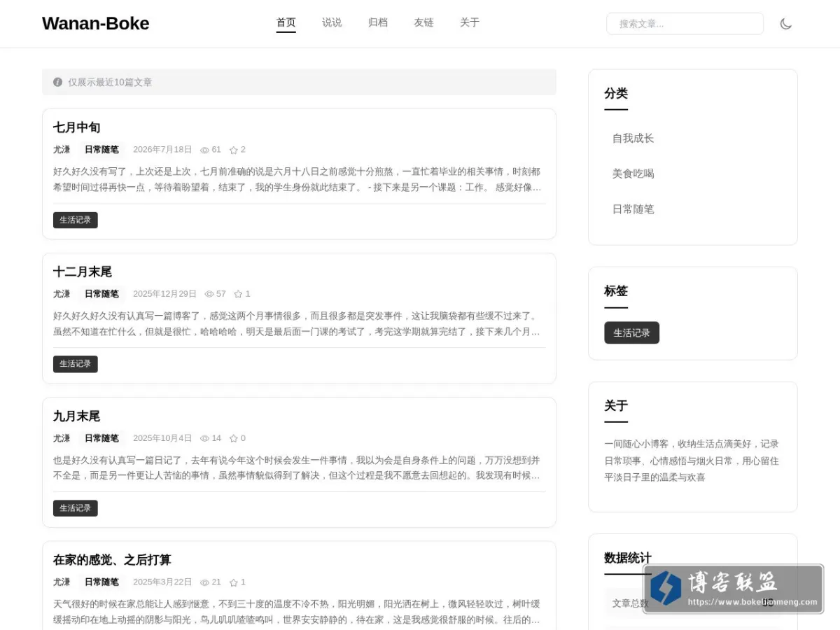
Task: Click 生活记录 tag under 九月末尾 post
Action: pos(75,508)
